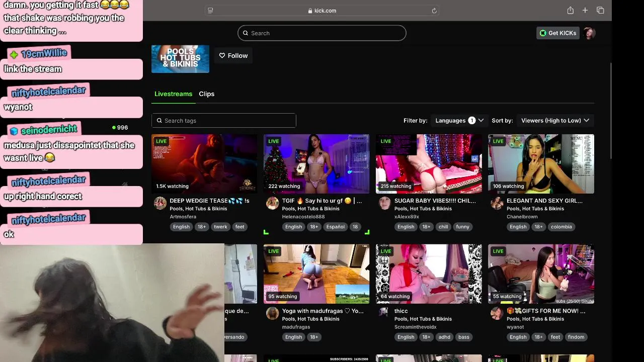
Task: Show Safari tab overview icon
Action: pos(600,11)
